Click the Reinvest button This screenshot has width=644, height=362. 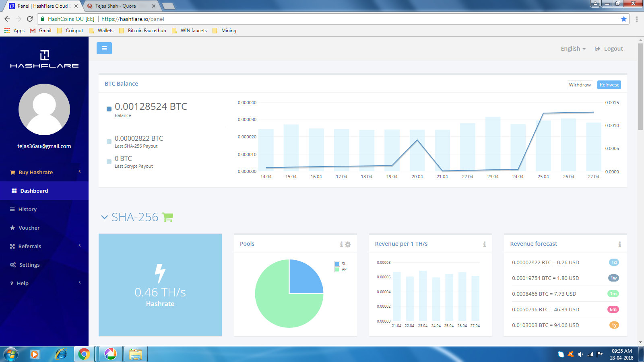tap(609, 85)
